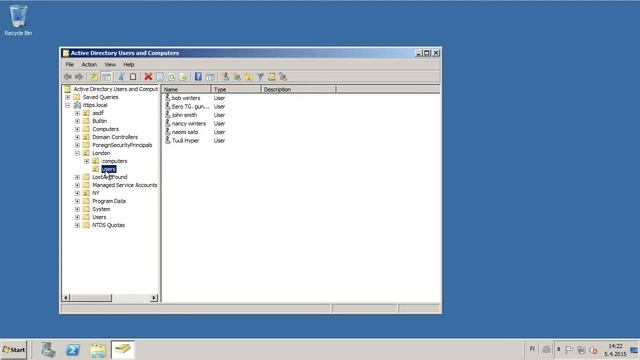
Task: Click the Add to group toolbar icon
Action: (283, 77)
